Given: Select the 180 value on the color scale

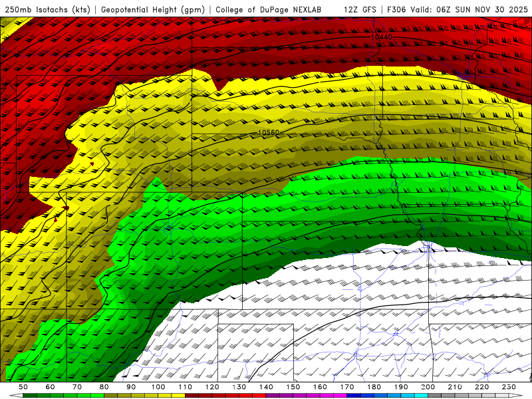Looking at the screenshot, I should [374, 387].
